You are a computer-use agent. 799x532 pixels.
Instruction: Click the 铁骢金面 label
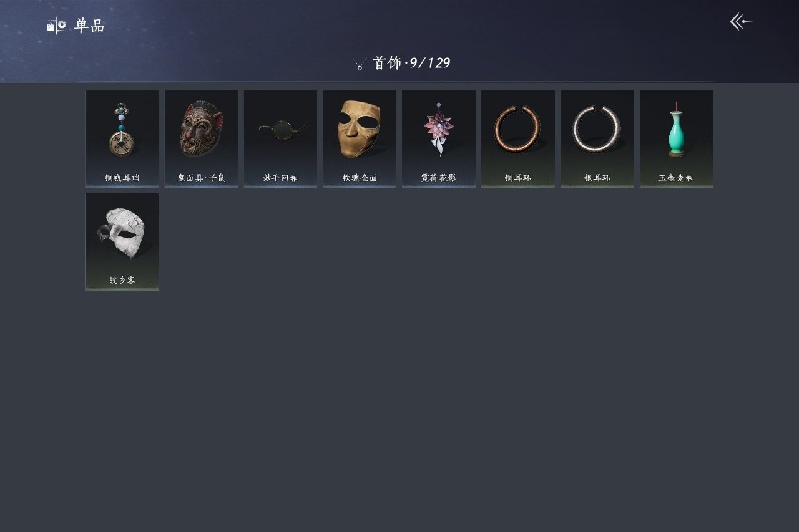[360, 178]
